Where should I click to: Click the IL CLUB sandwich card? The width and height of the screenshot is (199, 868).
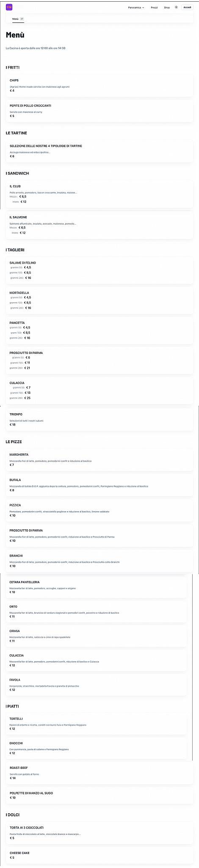tap(99, 195)
